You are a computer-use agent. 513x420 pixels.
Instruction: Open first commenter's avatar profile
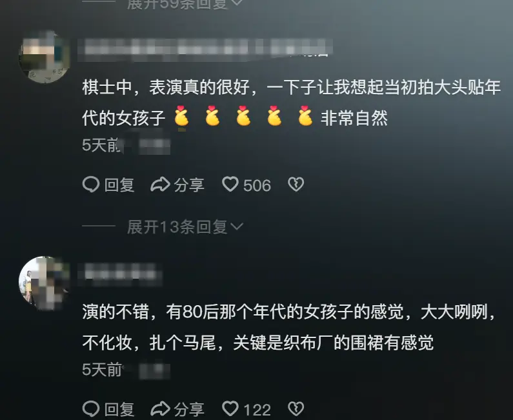tap(44, 57)
